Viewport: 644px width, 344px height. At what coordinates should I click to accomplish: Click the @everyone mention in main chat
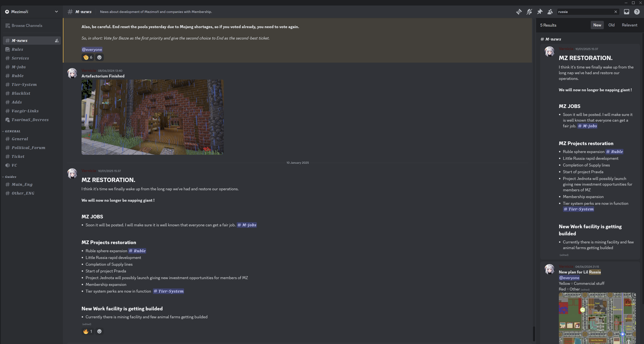(x=92, y=50)
